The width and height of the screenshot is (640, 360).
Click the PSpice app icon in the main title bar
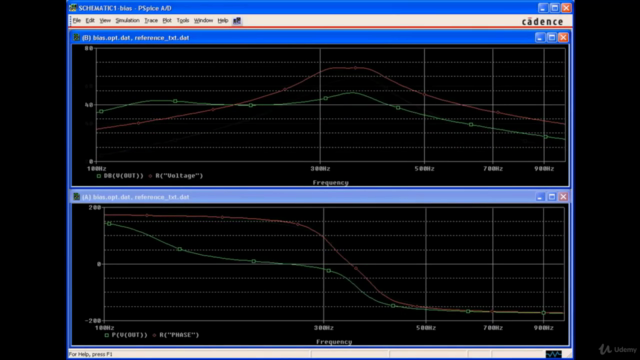pyautogui.click(x=73, y=8)
